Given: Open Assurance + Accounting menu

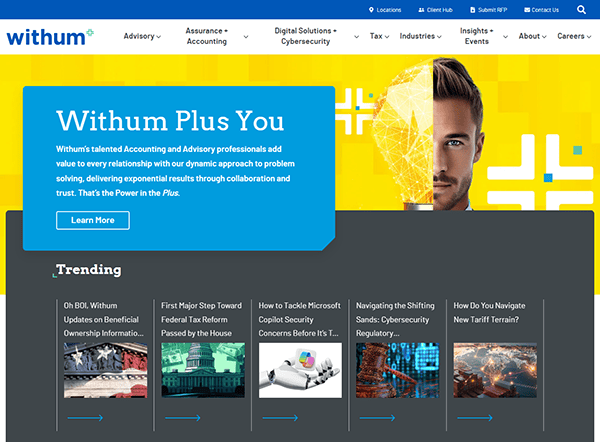Looking at the screenshot, I should pyautogui.click(x=207, y=36).
